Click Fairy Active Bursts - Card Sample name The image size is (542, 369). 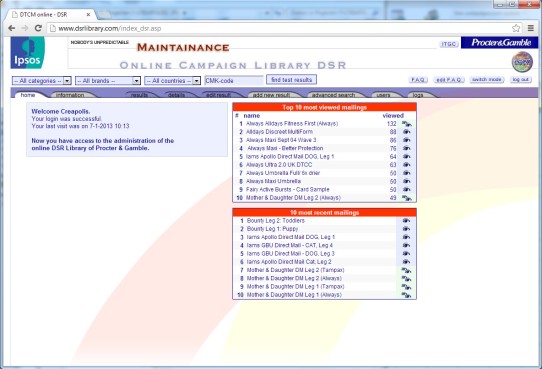click(x=288, y=190)
